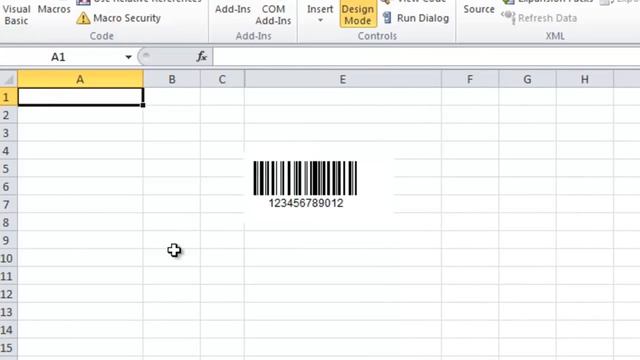Viewport: 640px width, 360px height.
Task: Click the Insert Function fx icon
Action: [x=202, y=56]
